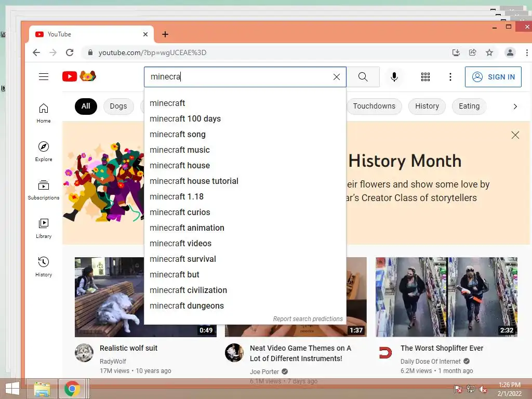Open the YouTube apps grid
This screenshot has height=399, width=532.
pyautogui.click(x=425, y=77)
